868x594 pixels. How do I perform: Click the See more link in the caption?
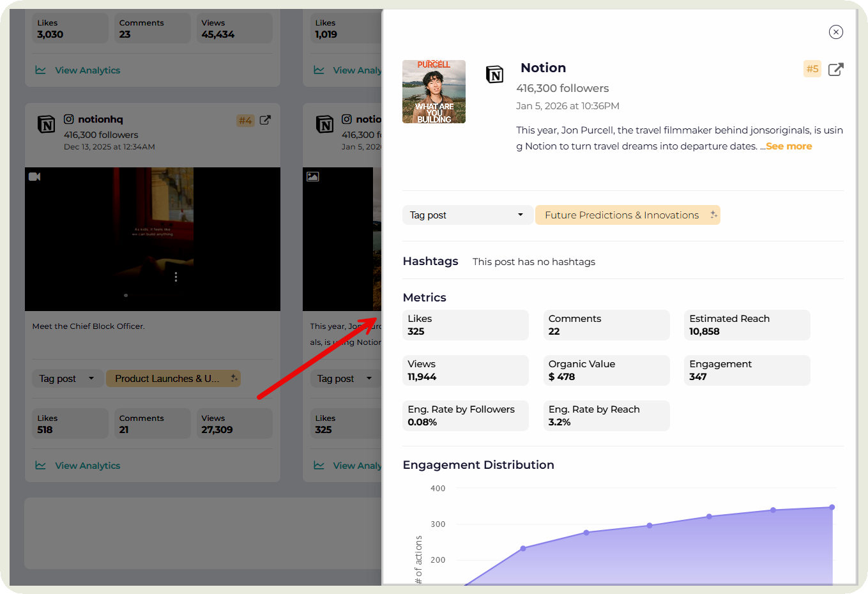pos(789,146)
